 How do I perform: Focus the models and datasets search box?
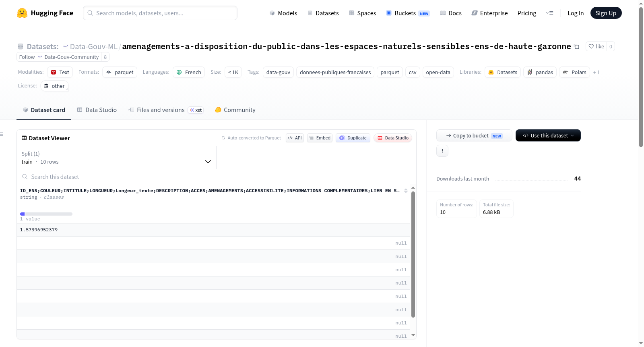click(x=160, y=13)
